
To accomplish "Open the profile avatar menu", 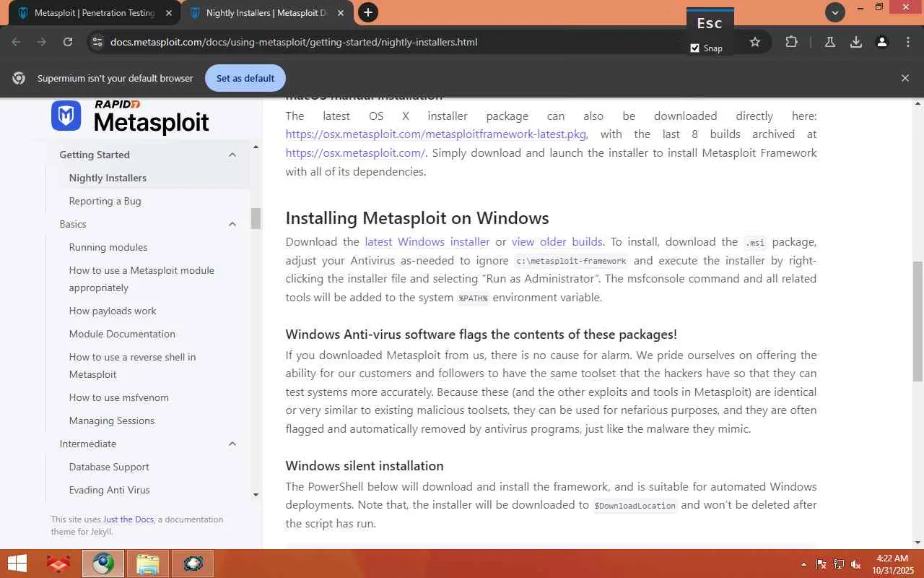I will pos(881,42).
